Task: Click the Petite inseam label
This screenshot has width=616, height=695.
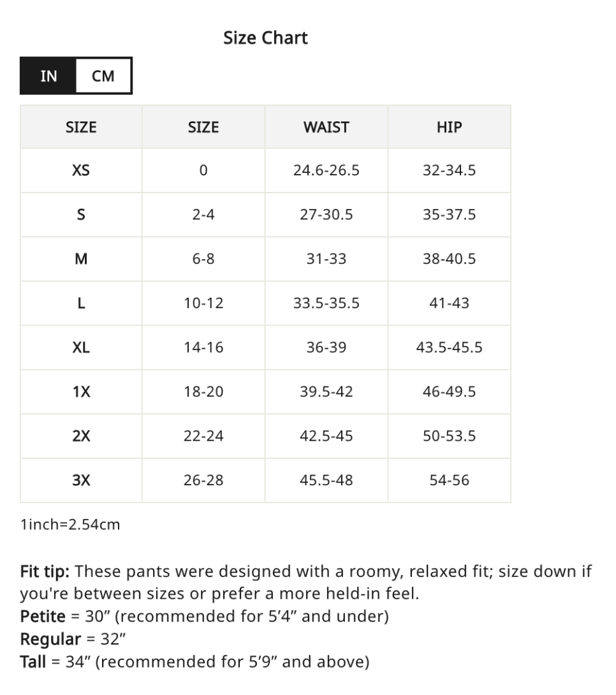Action: (43, 617)
